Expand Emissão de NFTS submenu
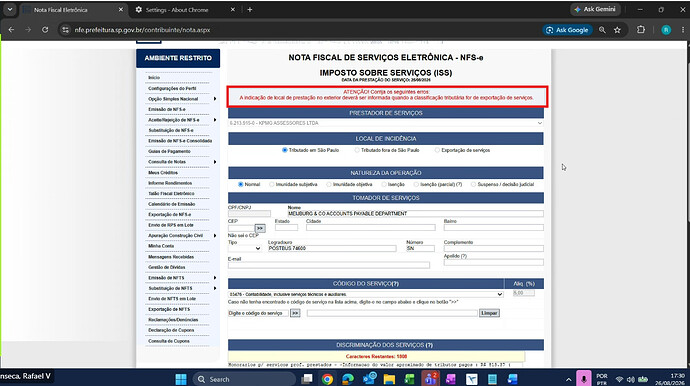 tap(215, 278)
